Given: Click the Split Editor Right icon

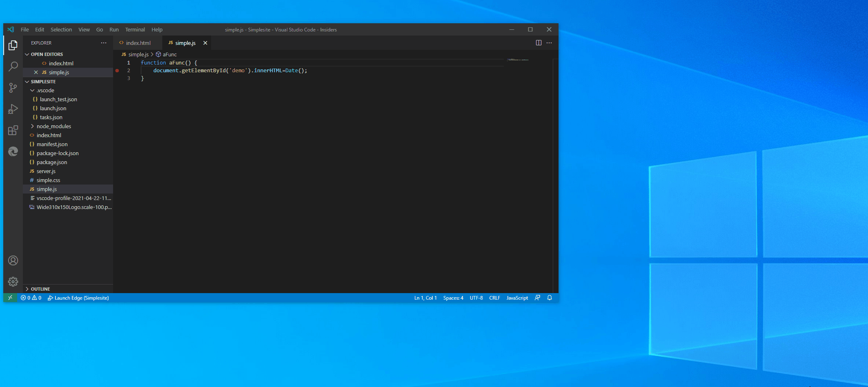Looking at the screenshot, I should (539, 43).
